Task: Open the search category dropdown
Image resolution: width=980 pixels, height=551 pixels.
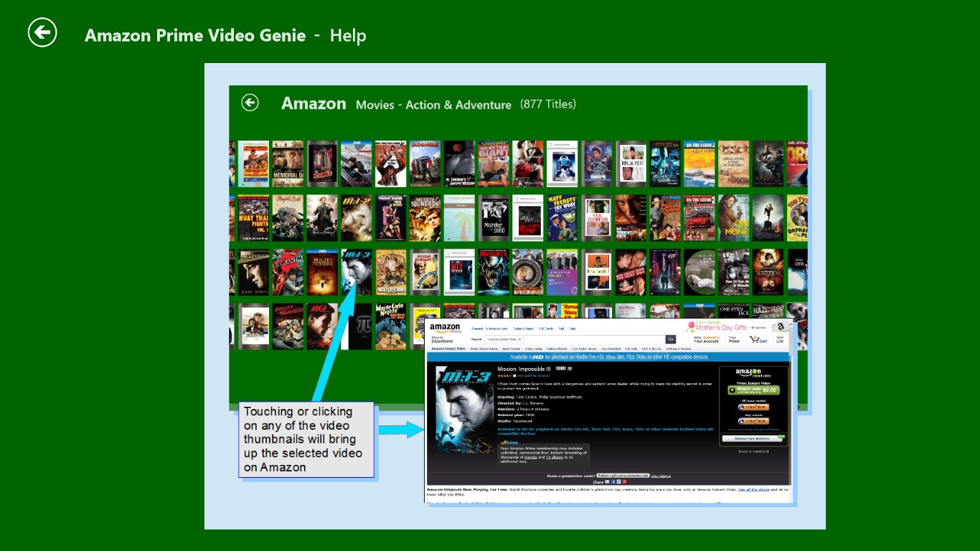Action: (504, 339)
